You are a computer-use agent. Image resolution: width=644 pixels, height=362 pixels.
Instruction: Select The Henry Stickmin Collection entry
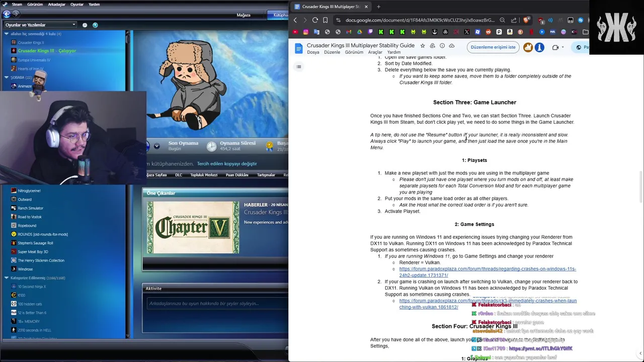point(41,260)
